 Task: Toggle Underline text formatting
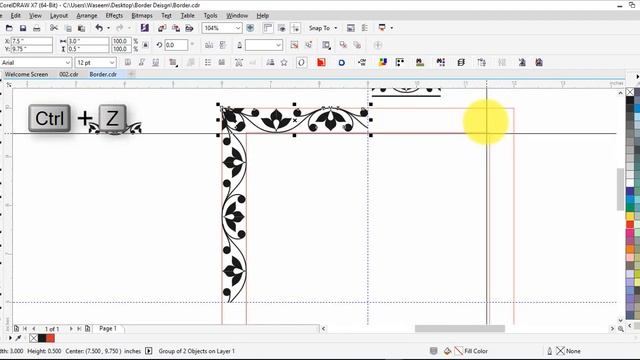[x=156, y=62]
